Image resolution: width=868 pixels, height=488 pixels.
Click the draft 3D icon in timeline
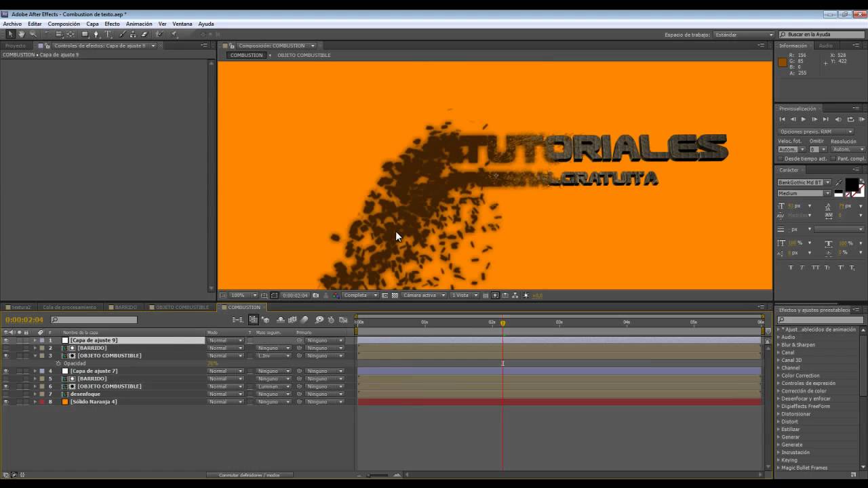265,320
